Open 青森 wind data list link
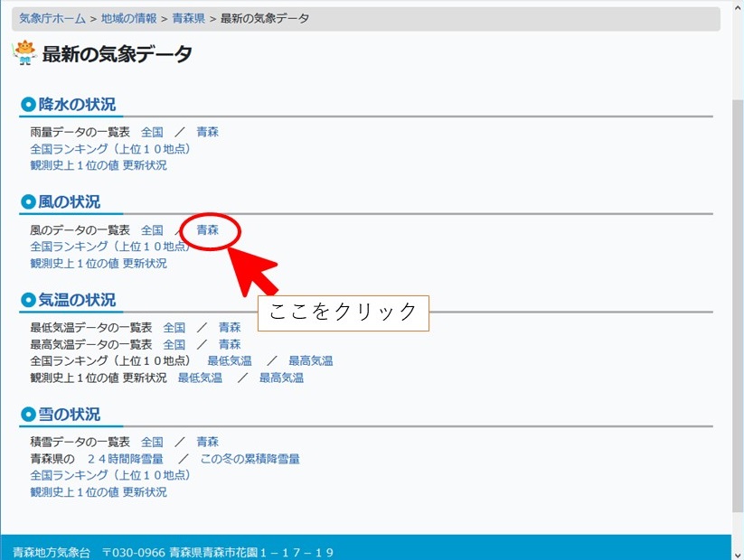The height and width of the screenshot is (560, 744). pyautogui.click(x=207, y=230)
